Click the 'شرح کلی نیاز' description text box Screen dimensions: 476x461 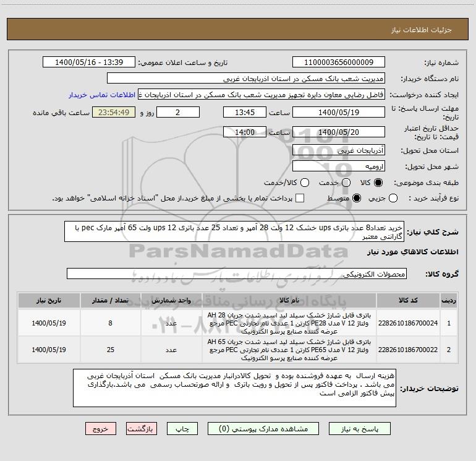234,231
